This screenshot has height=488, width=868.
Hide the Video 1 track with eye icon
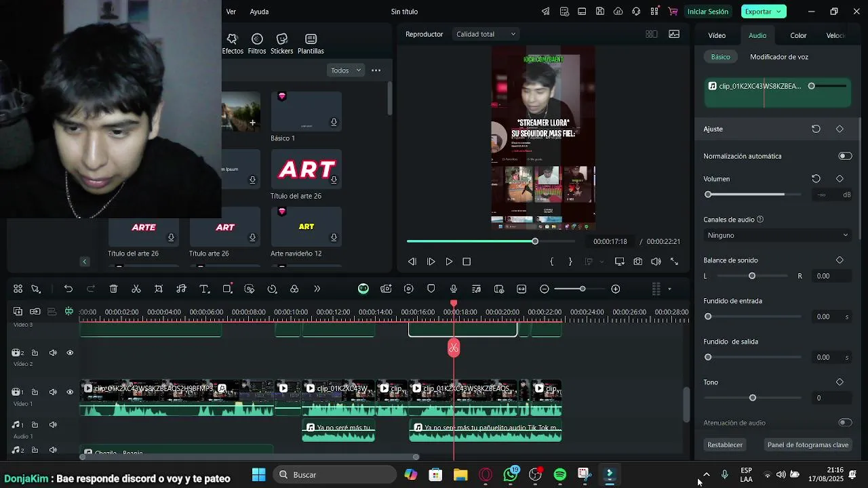coord(70,392)
